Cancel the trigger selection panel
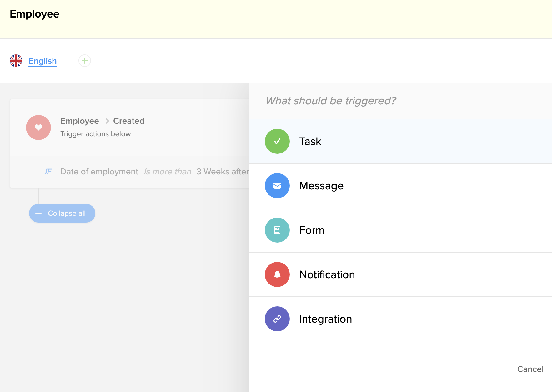This screenshot has height=392, width=552. [530, 369]
